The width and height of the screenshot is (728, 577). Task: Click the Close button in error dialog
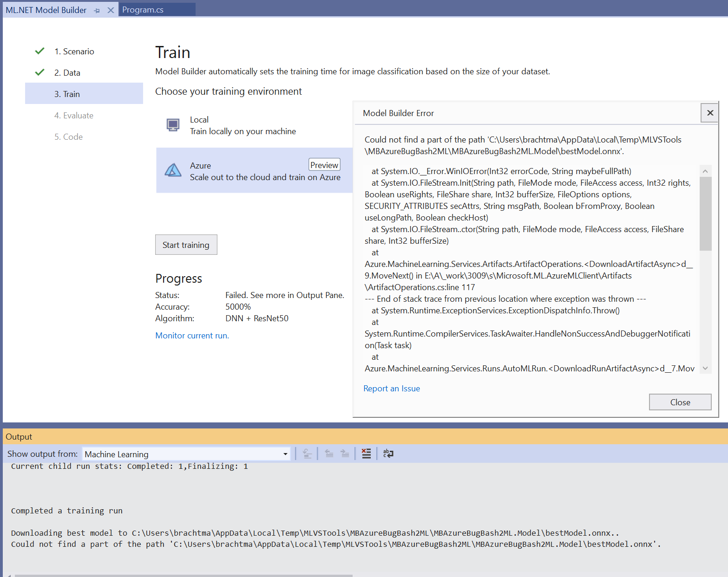[680, 402]
